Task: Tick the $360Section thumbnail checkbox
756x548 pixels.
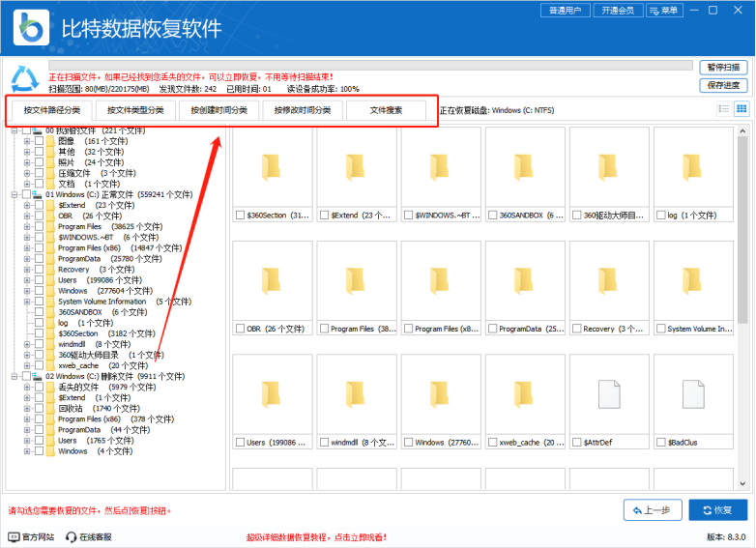Action: 240,215
